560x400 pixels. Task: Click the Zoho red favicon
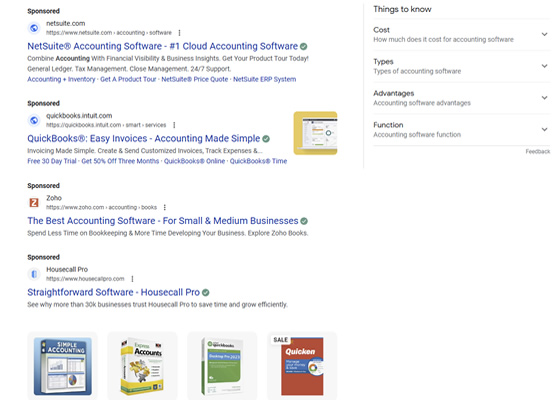34,202
